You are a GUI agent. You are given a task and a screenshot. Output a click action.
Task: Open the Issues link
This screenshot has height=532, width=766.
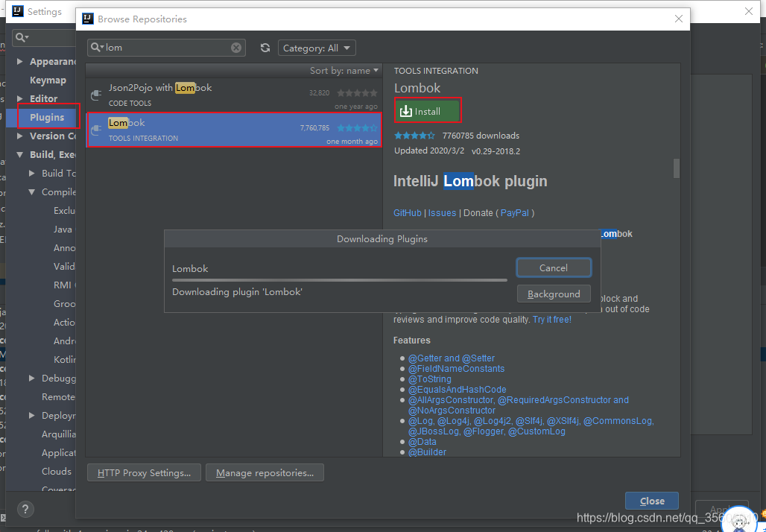[442, 213]
